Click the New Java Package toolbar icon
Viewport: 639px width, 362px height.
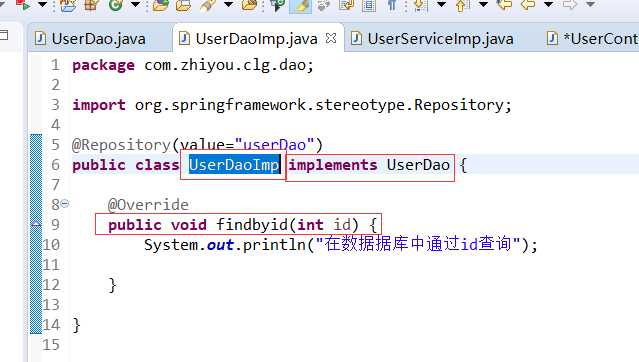tap(92, 5)
